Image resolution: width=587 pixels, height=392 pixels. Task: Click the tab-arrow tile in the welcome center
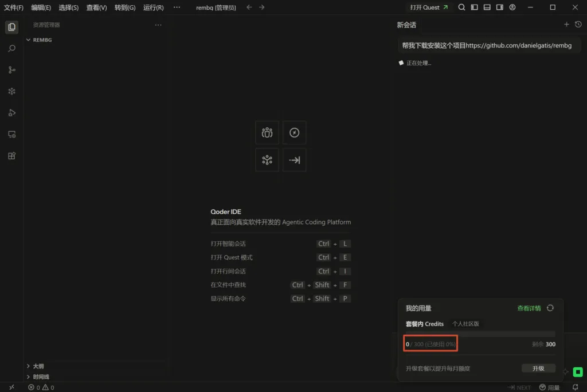(x=294, y=160)
